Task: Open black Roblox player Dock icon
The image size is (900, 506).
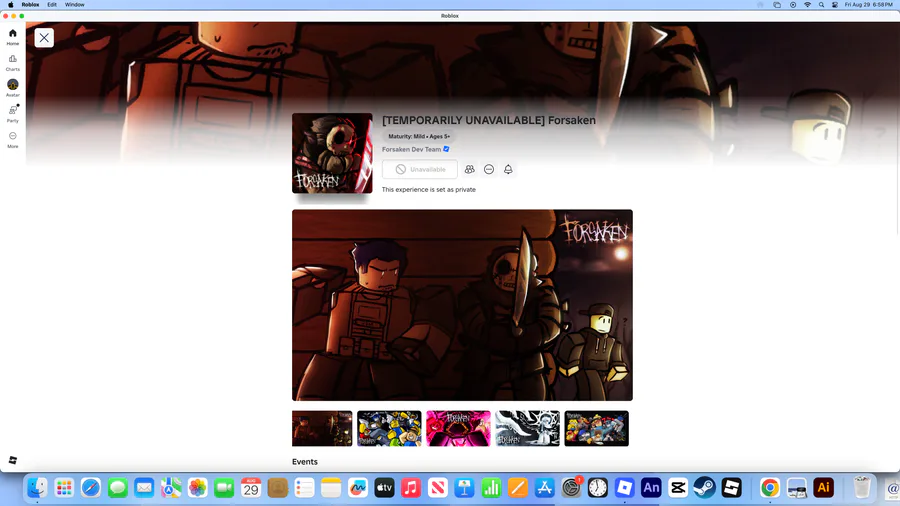Action: [x=731, y=488]
